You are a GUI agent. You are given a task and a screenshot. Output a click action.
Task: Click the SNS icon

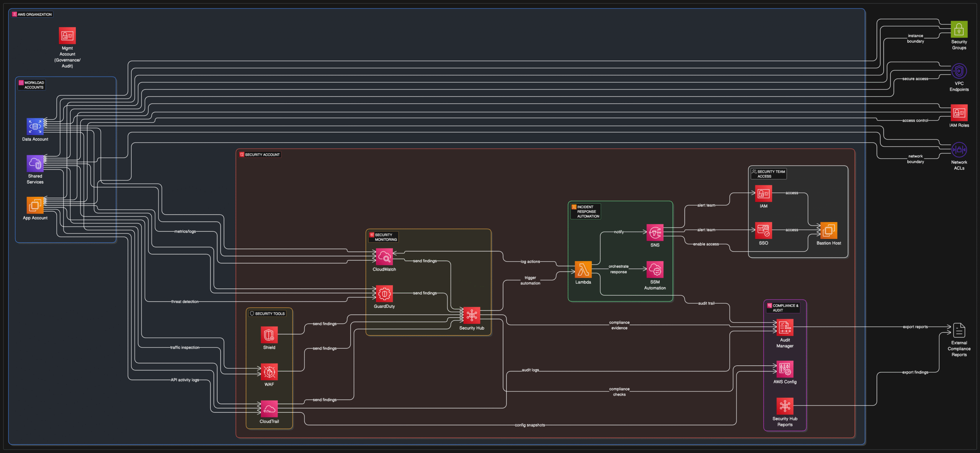pyautogui.click(x=655, y=232)
